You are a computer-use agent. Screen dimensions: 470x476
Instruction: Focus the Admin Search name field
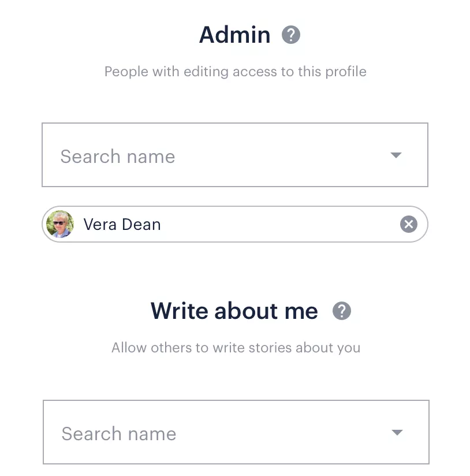235,155
